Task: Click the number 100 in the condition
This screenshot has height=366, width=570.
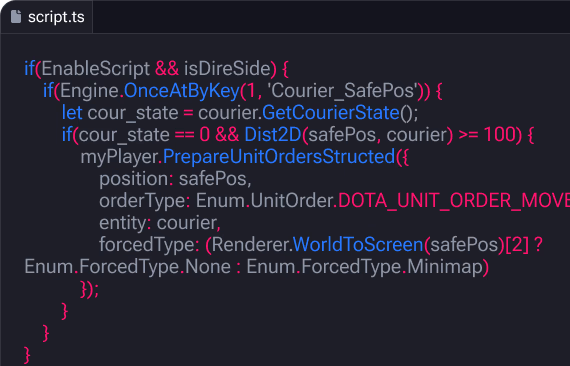Action: click(x=500, y=134)
